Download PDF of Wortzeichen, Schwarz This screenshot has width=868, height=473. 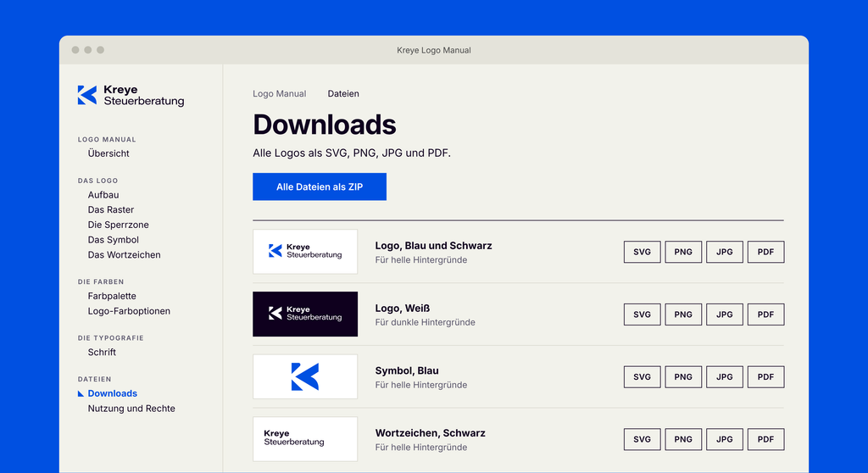(765, 439)
